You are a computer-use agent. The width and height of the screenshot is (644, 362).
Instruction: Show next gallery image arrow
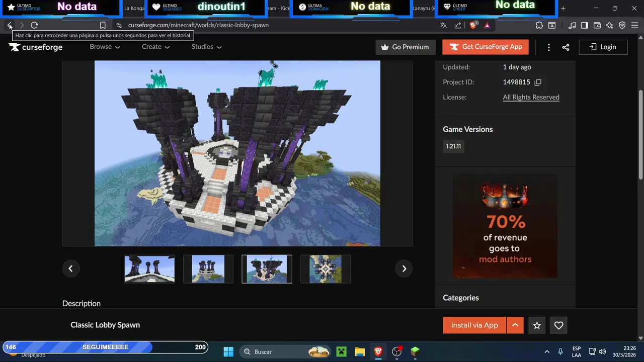pos(404,268)
